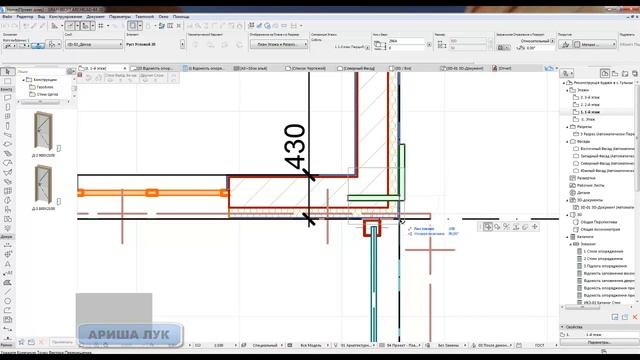This screenshot has width=640, height=360.
Task: Switch to the Северный Фасад tab
Action: [x=356, y=68]
